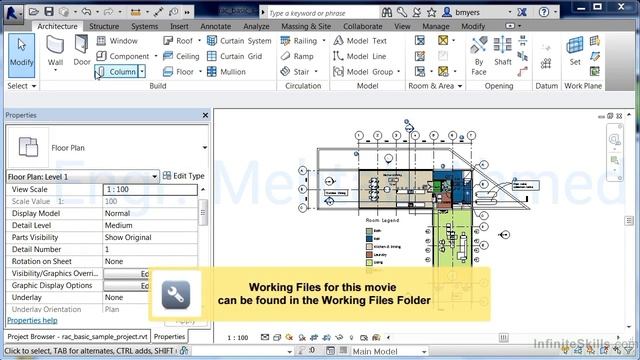Click the Rotation on Sheet None value
The width and height of the screenshot is (640, 360).
pos(150,261)
